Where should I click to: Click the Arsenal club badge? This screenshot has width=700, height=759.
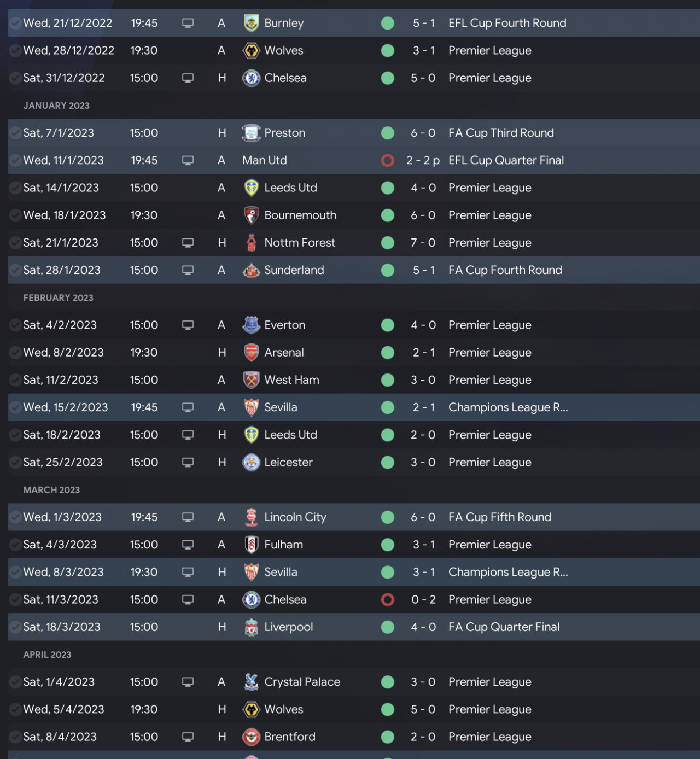251,353
